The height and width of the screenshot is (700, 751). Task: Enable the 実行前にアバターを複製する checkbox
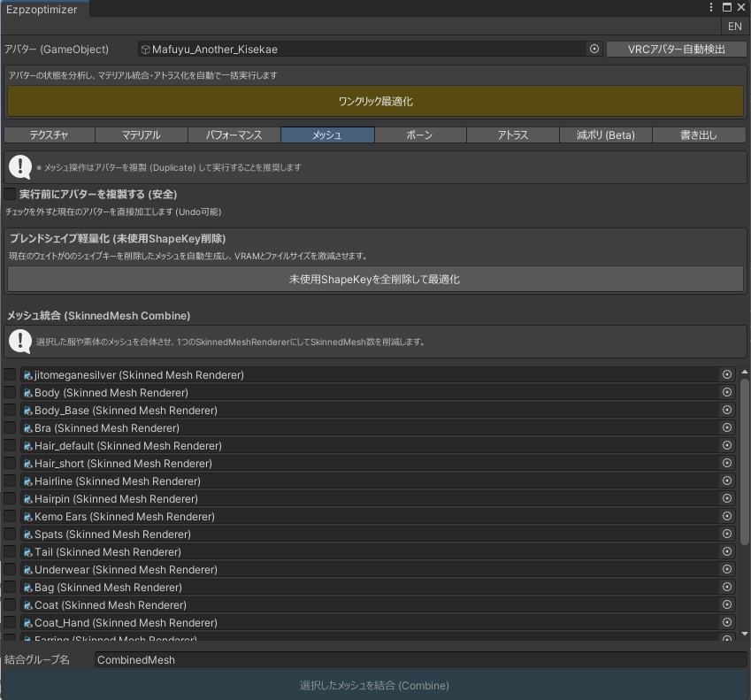pos(9,194)
